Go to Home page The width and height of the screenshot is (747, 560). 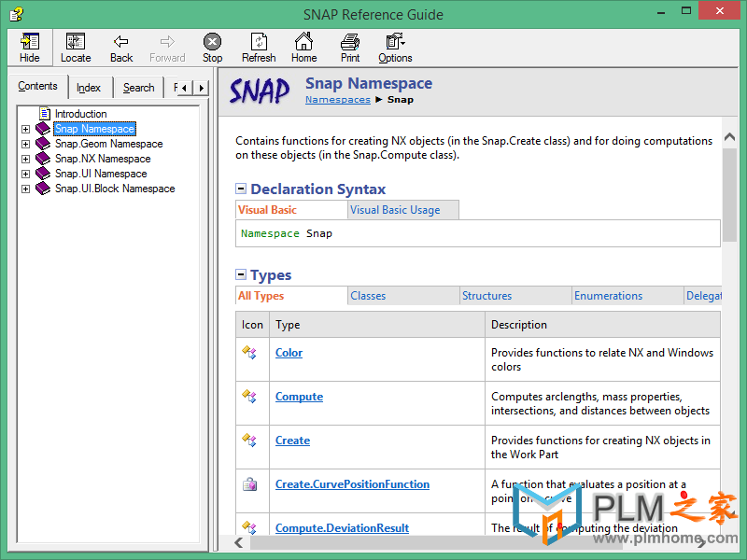click(304, 48)
